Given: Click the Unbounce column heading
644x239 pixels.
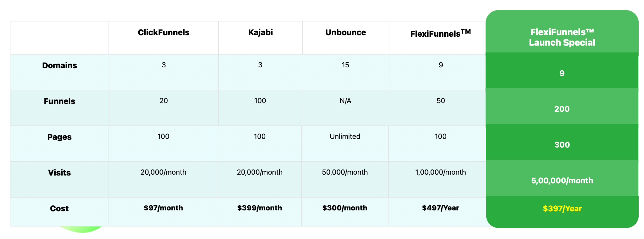Looking at the screenshot, I should click(346, 32).
